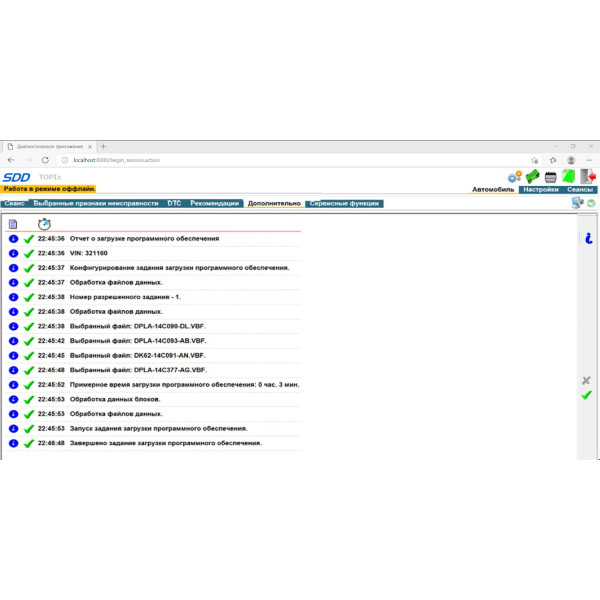Screen dimensions: 600x600
Task: Click the gears settings icon in top toolbar
Action: click(515, 177)
